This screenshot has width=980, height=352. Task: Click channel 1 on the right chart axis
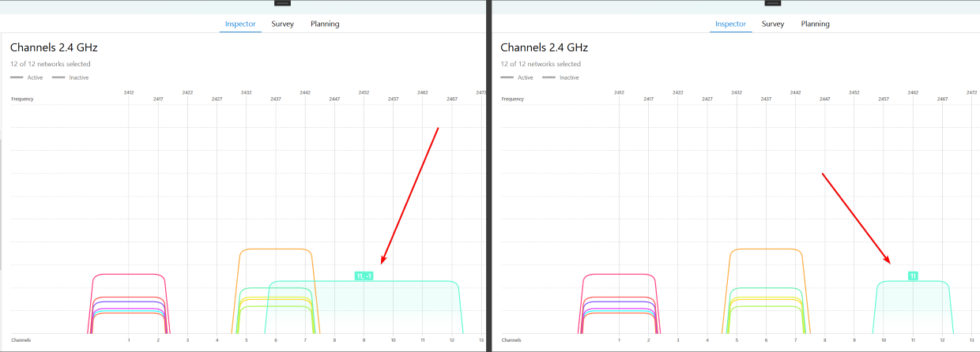(619, 340)
